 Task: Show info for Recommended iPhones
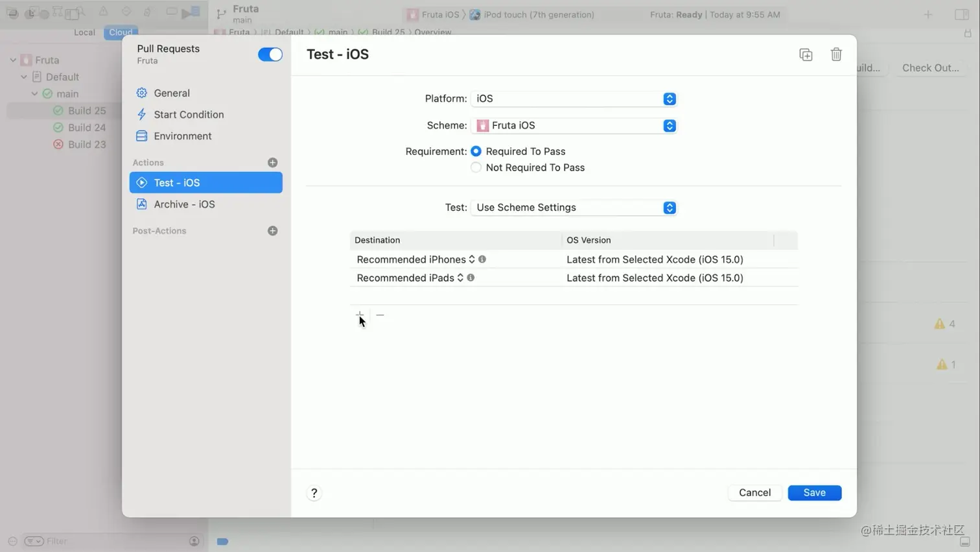pyautogui.click(x=482, y=259)
